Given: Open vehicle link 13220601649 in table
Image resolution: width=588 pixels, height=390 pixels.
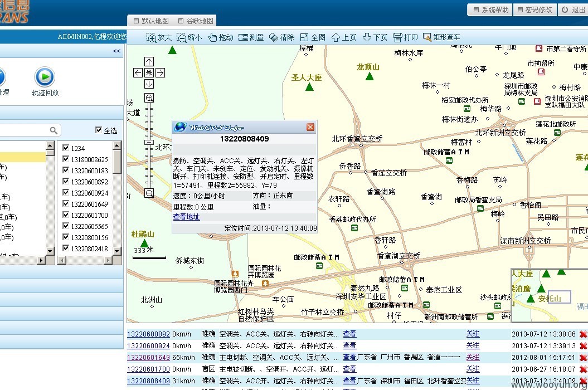Looking at the screenshot, I should [x=148, y=357].
